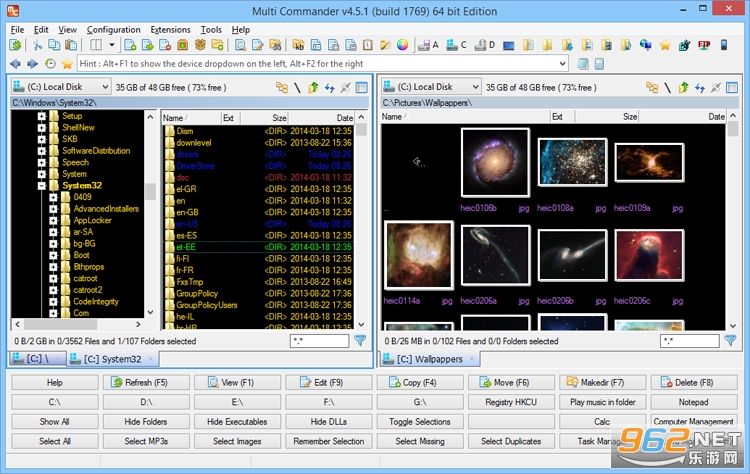The width and height of the screenshot is (750, 474).
Task: Click the Makedir (F7) button
Action: [602, 382]
